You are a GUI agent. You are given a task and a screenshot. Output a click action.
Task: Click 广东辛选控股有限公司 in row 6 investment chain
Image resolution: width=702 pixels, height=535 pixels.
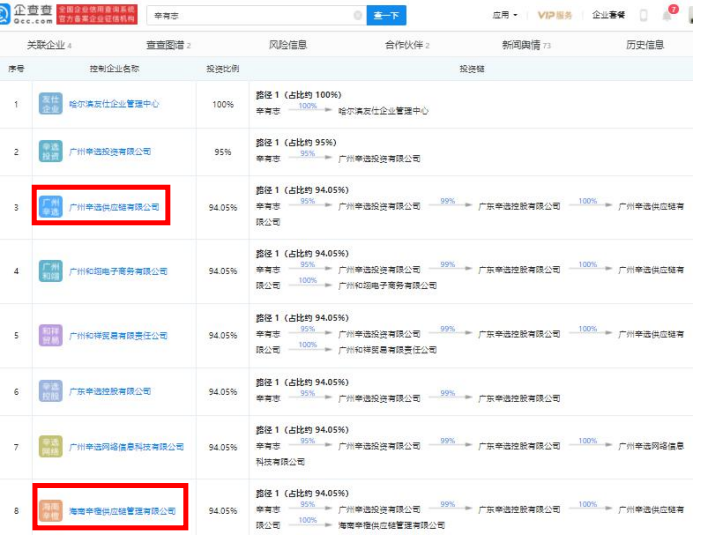click(x=519, y=398)
